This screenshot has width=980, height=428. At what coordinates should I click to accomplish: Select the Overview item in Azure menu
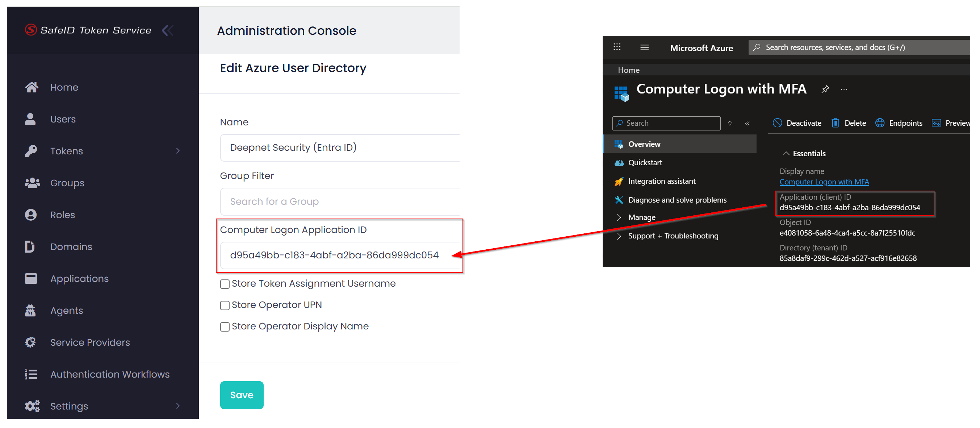click(644, 144)
